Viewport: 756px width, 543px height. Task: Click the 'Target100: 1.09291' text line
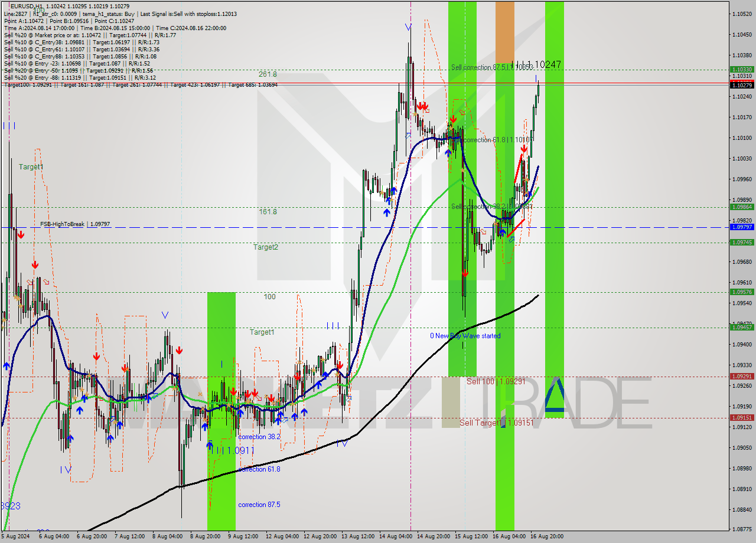tap(141, 84)
